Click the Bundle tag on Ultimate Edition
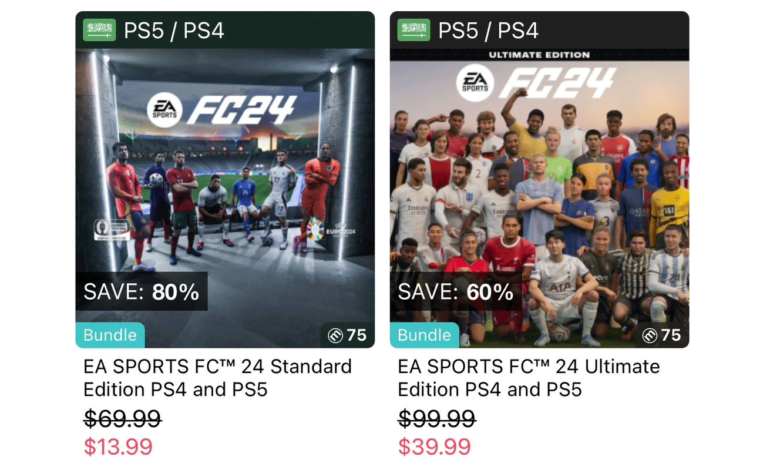The width and height of the screenshot is (780, 470). (x=424, y=335)
